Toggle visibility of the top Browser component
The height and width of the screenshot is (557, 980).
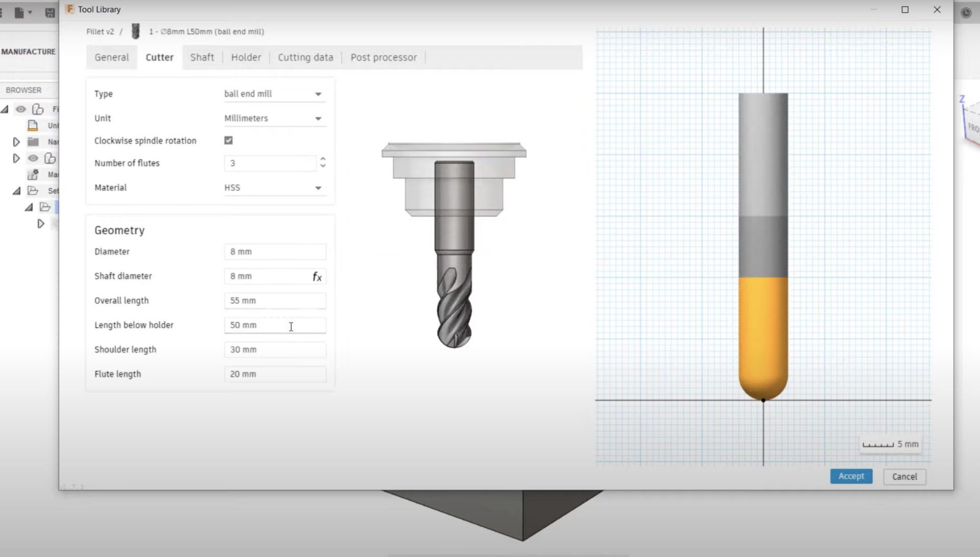20,109
